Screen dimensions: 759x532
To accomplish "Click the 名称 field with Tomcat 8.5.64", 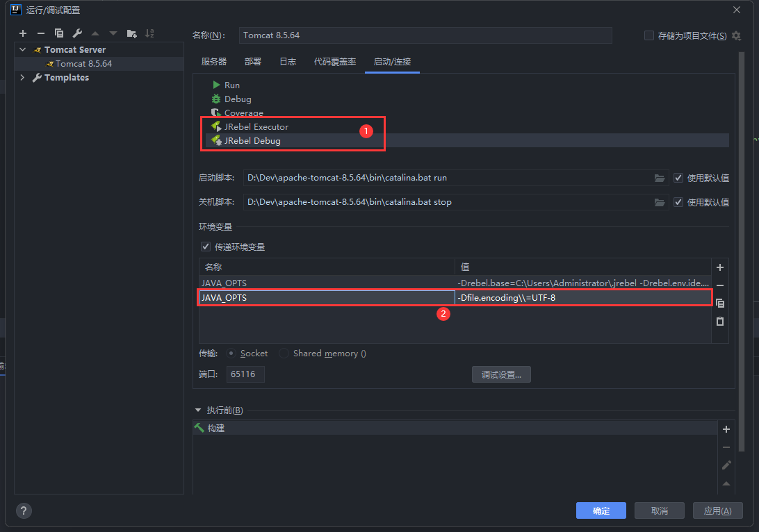I will click(x=425, y=35).
